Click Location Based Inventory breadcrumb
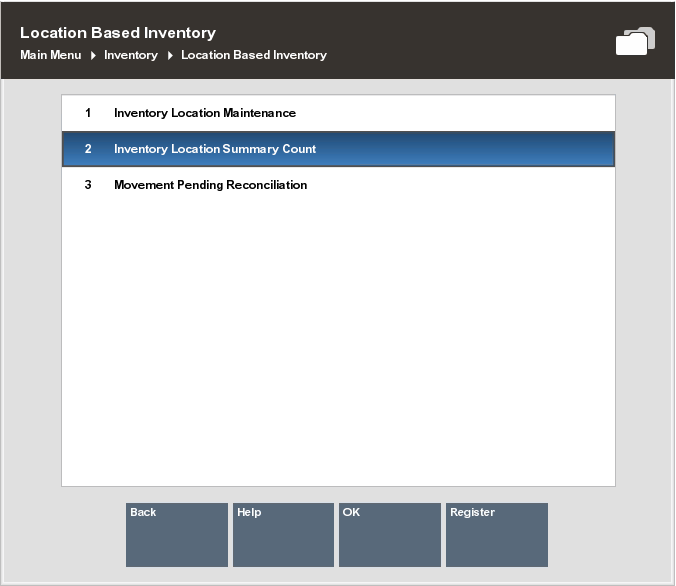 click(254, 55)
